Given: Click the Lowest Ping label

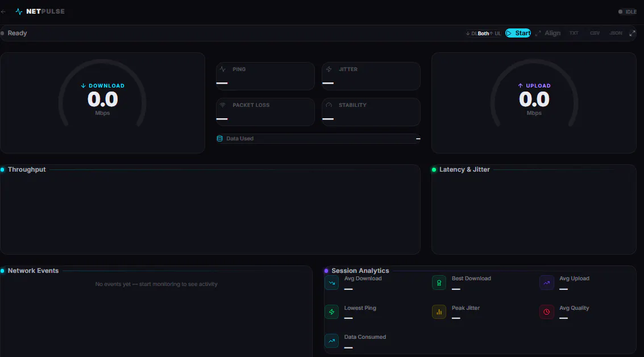Looking at the screenshot, I should [x=360, y=308].
